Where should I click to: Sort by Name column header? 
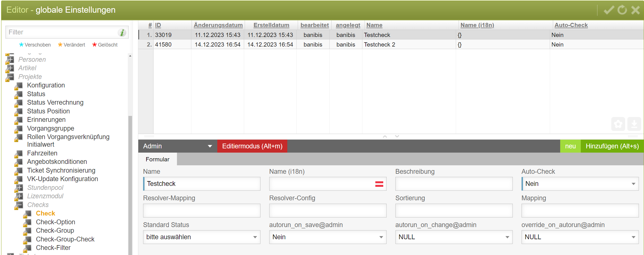click(374, 25)
